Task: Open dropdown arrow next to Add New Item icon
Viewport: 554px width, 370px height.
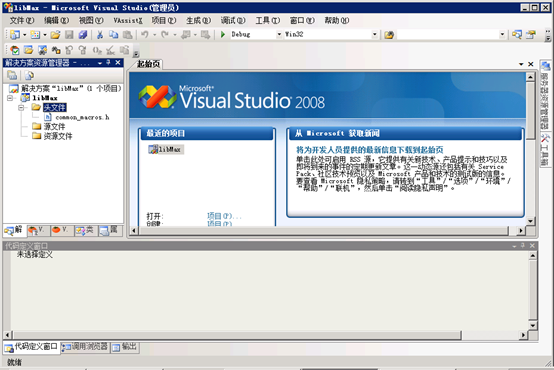Action: click(x=45, y=35)
